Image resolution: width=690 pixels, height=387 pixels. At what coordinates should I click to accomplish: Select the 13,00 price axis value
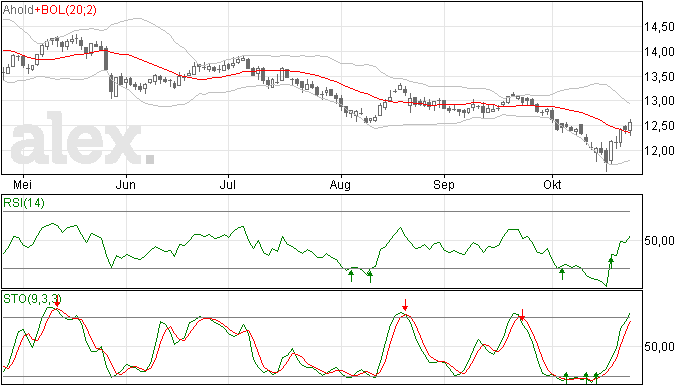[x=659, y=101]
